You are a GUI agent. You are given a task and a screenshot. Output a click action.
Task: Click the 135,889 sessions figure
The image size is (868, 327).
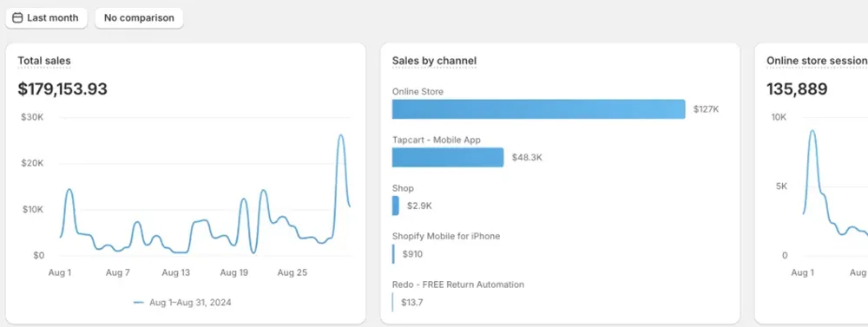[x=797, y=89]
